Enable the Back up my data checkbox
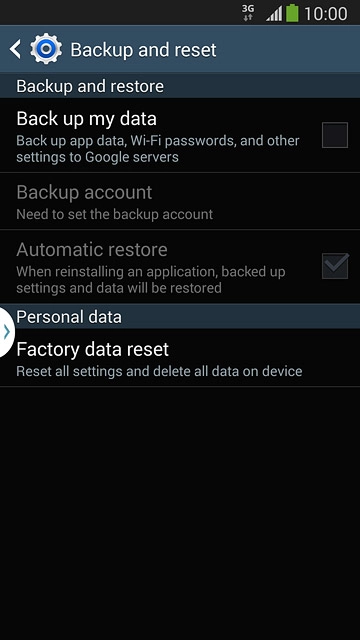The height and width of the screenshot is (640, 360). click(x=335, y=135)
